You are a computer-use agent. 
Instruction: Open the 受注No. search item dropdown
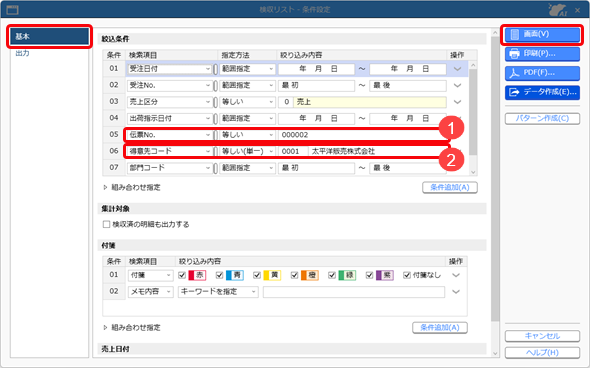[x=169, y=85]
